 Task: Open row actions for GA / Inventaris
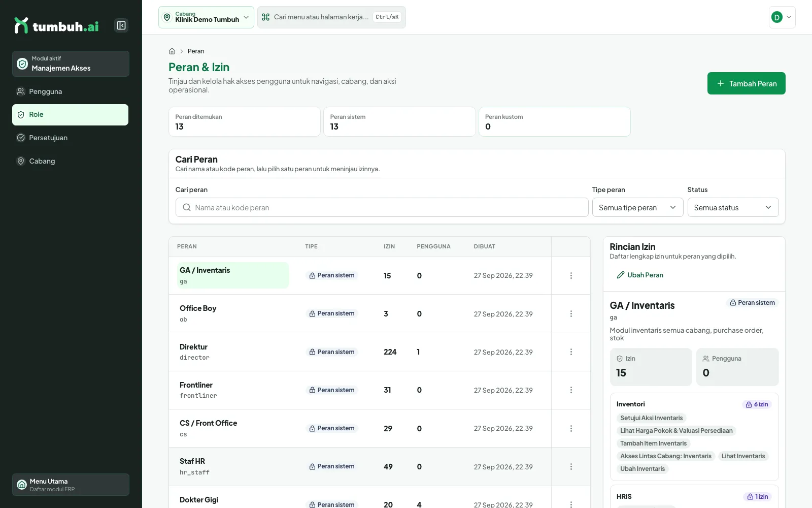(571, 275)
